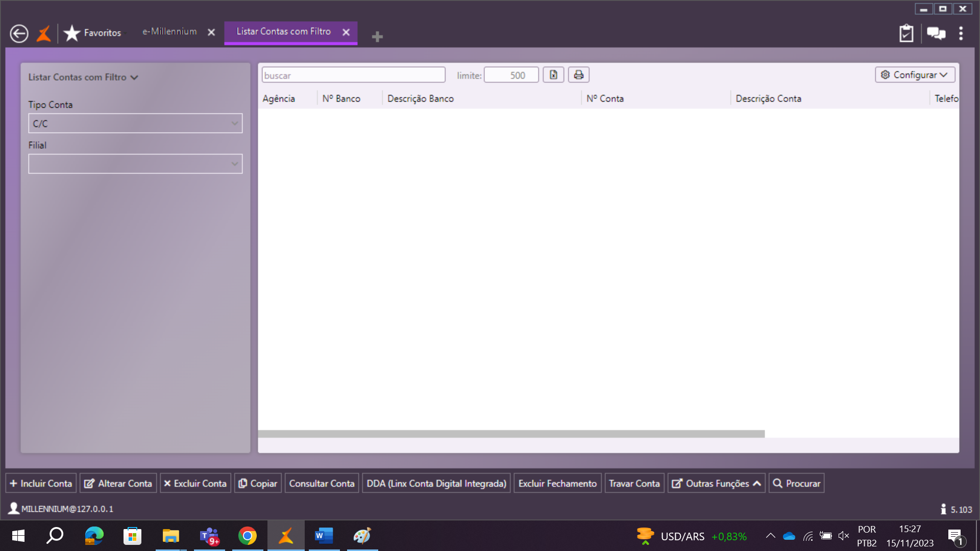Click the buscar search field
This screenshot has width=980, height=551.
point(353,75)
